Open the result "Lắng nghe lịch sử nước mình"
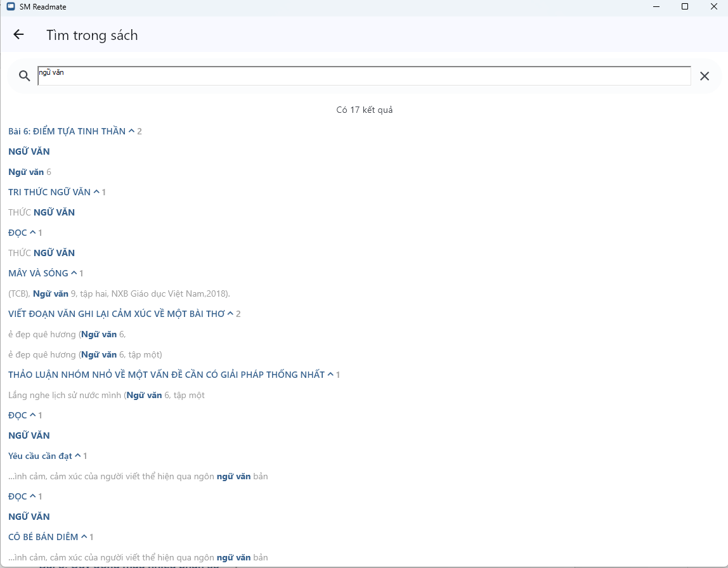The image size is (728, 568). pos(107,395)
